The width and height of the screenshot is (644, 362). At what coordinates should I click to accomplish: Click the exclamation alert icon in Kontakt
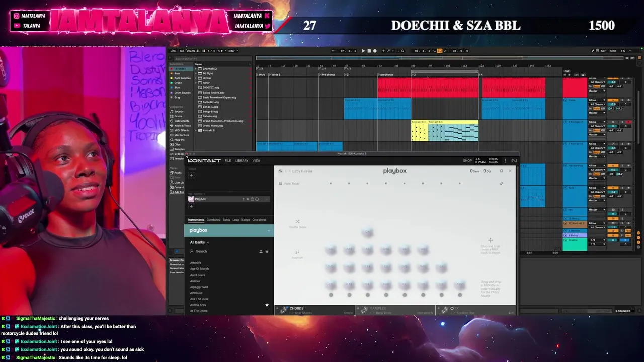pos(505,161)
